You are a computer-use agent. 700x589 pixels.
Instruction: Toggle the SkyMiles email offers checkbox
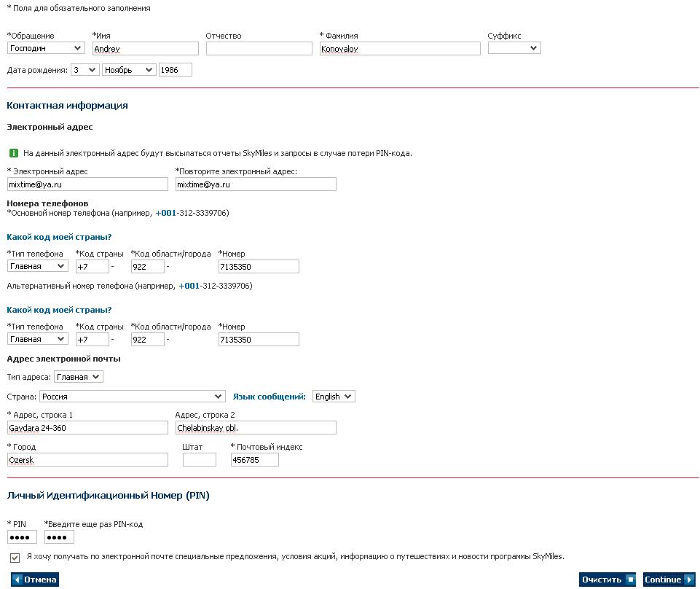[15, 558]
